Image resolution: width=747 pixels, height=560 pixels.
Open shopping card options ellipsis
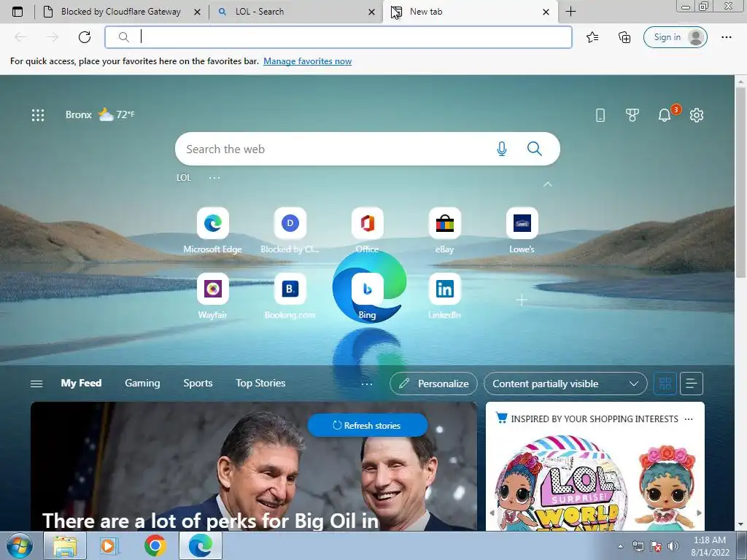(689, 419)
